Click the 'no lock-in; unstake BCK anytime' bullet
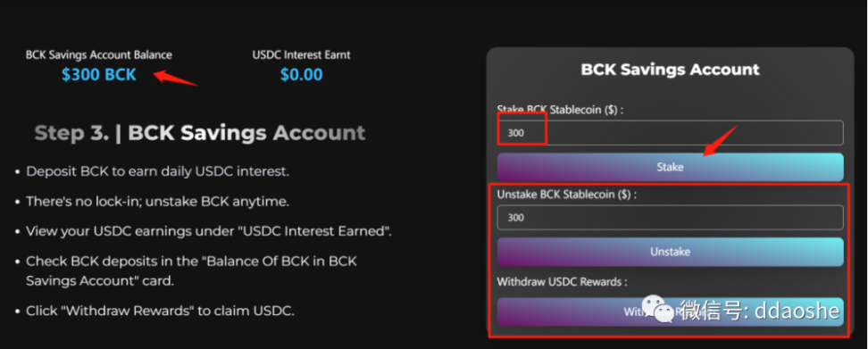This screenshot has width=868, height=349. tap(157, 202)
